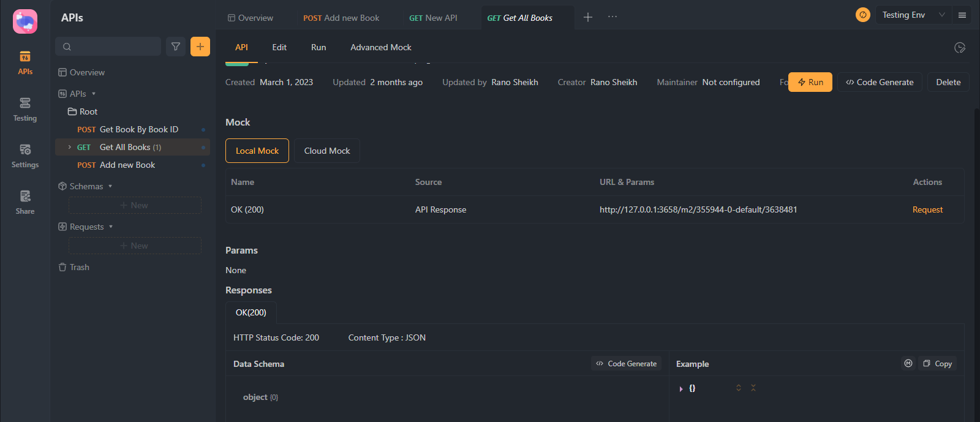
Task: Click the orange Run button
Action: 810,82
